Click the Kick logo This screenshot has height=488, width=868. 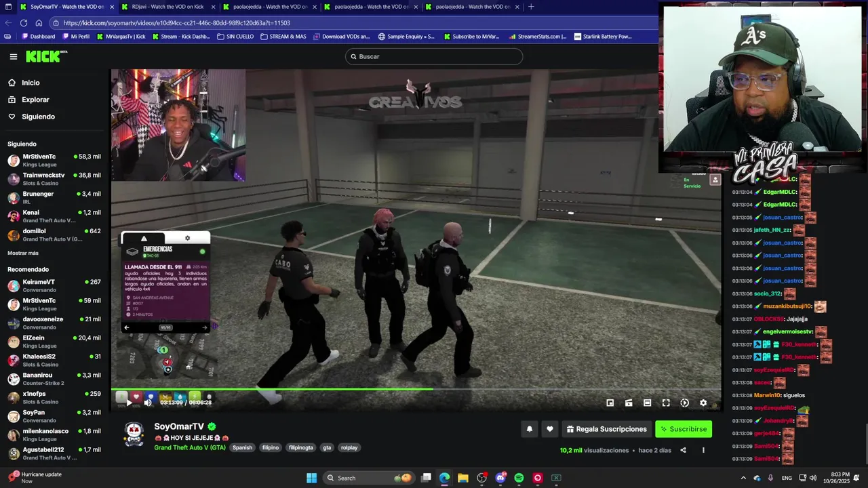point(46,56)
